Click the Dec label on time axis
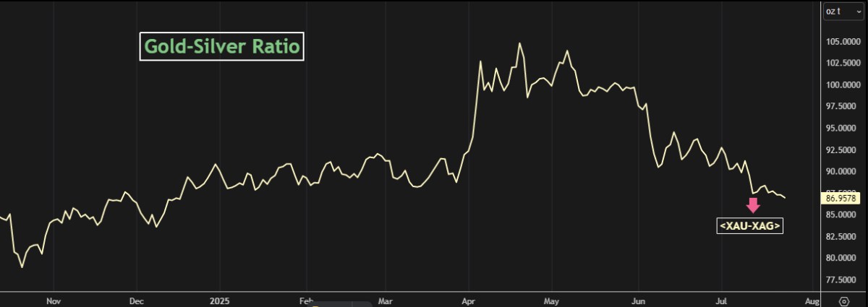868x307 pixels. pos(137,300)
